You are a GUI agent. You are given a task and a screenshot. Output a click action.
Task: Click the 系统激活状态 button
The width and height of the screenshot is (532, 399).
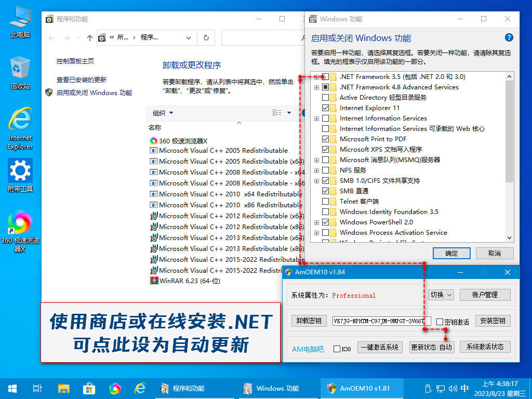(485, 347)
